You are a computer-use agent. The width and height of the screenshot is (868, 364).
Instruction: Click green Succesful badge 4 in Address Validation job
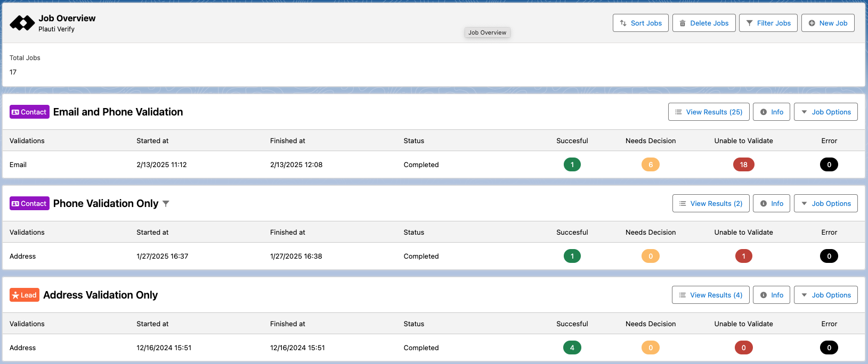(x=572, y=348)
